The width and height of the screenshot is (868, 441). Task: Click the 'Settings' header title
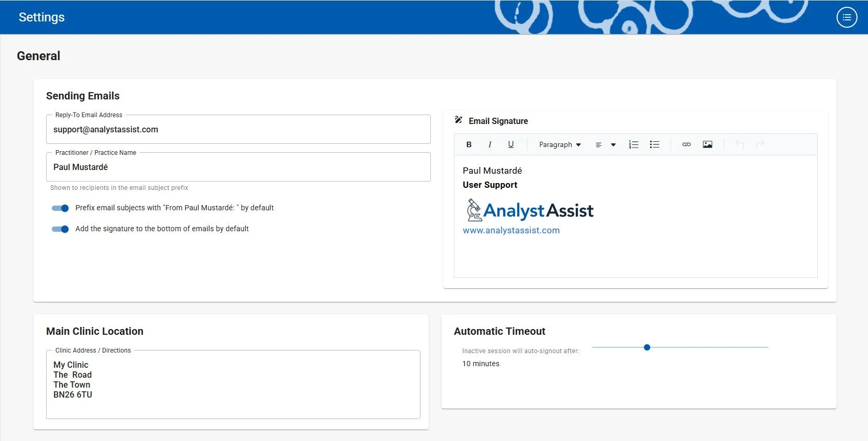(42, 17)
